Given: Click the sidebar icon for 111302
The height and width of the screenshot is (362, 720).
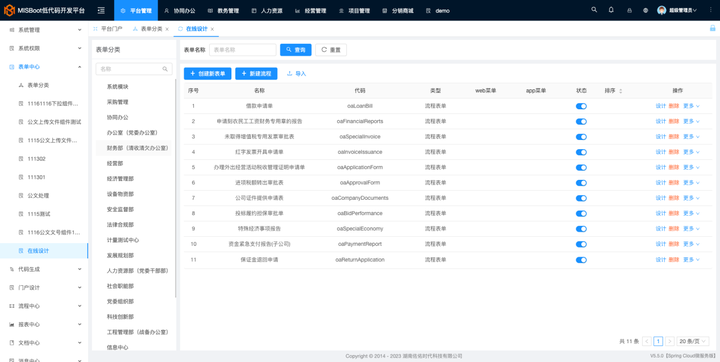Looking at the screenshot, I should point(21,159).
